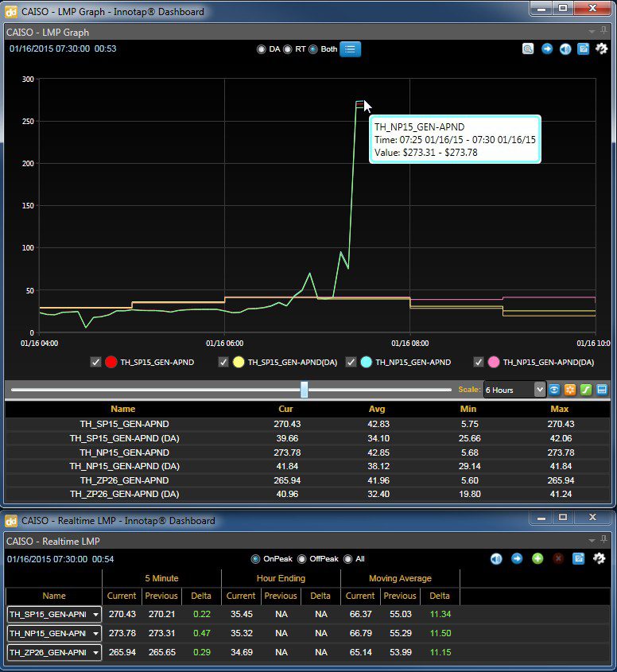The height and width of the screenshot is (672, 617).
Task: Click the pop-out edit icon in Realtime LMP
Action: tap(579, 559)
